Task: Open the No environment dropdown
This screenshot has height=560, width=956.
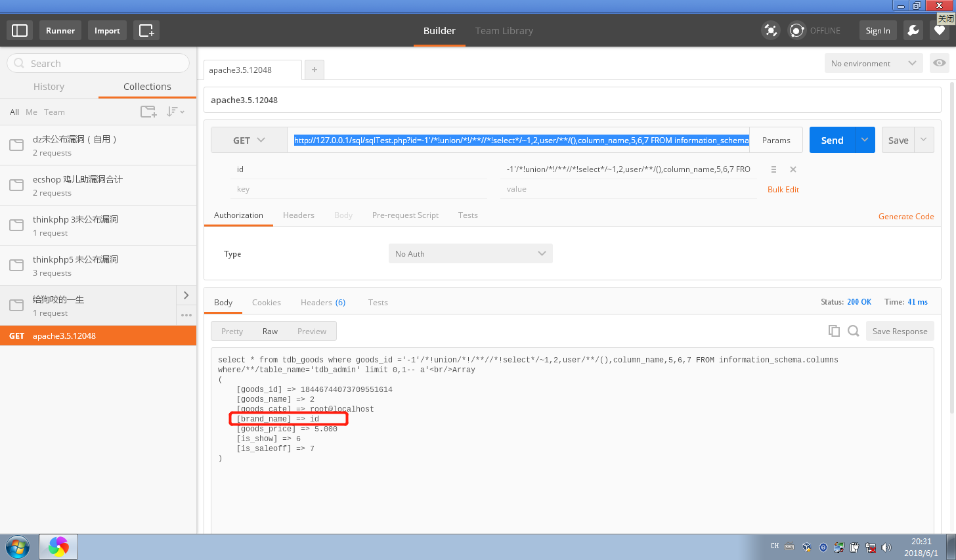Action: (x=873, y=63)
